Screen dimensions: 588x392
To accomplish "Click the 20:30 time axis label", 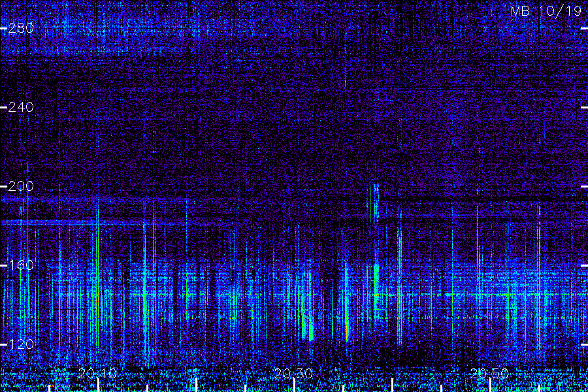I will tap(293, 373).
